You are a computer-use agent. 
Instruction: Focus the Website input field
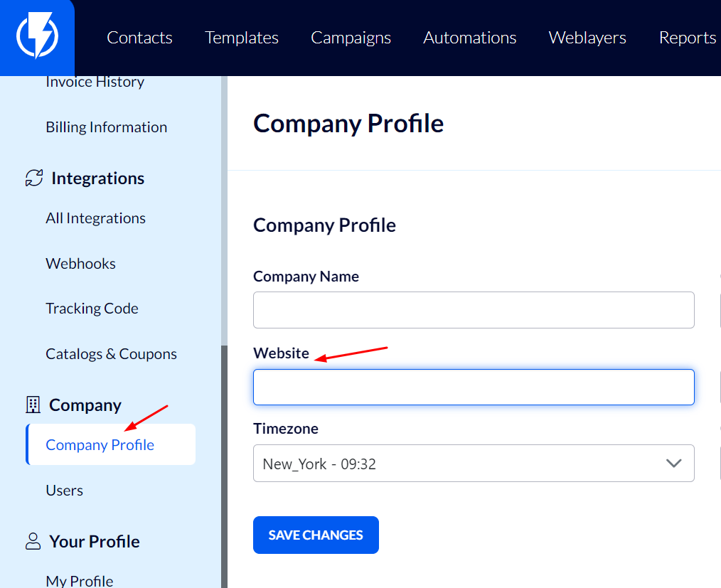(474, 387)
